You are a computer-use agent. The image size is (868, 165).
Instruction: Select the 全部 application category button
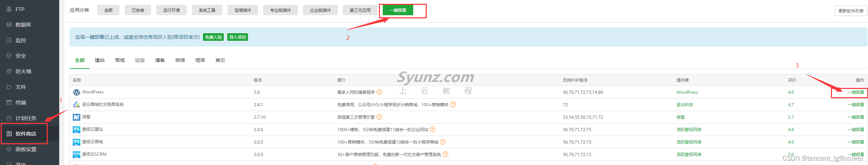click(x=108, y=10)
